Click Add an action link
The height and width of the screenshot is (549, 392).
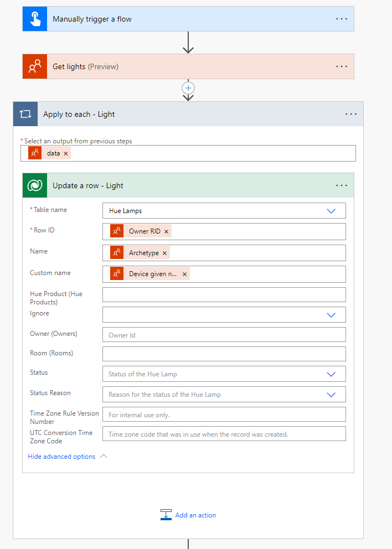pos(195,515)
